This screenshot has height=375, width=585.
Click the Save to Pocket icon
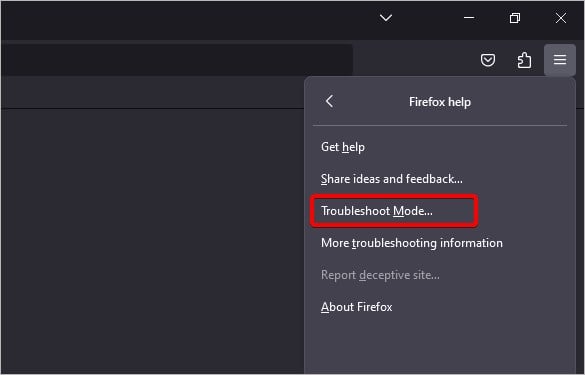pyautogui.click(x=488, y=60)
